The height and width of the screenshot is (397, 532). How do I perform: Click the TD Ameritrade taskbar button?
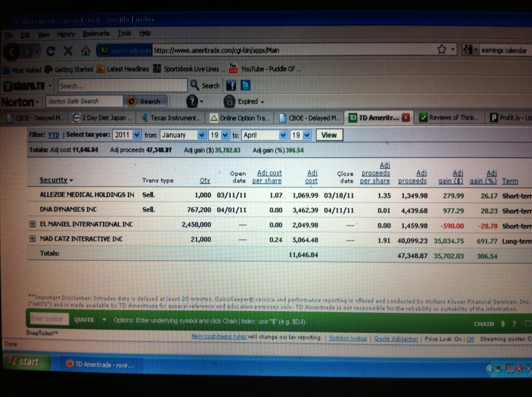pyautogui.click(x=100, y=364)
